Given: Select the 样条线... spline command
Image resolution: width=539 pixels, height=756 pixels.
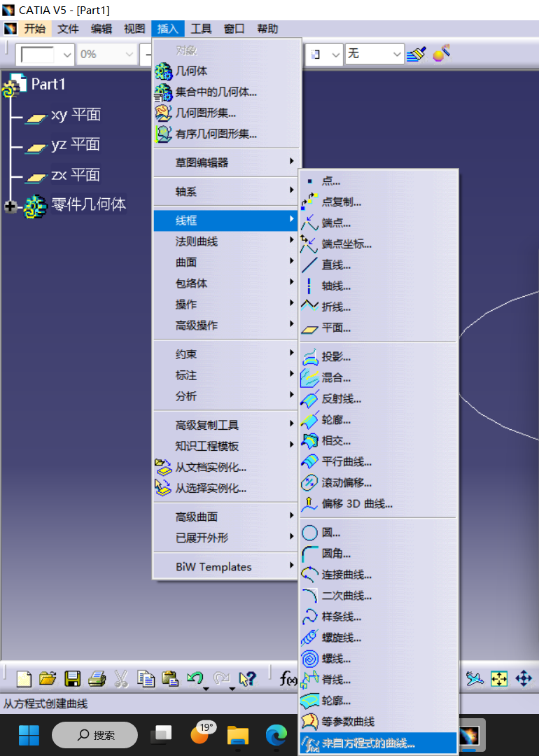Looking at the screenshot, I should tap(378, 617).
